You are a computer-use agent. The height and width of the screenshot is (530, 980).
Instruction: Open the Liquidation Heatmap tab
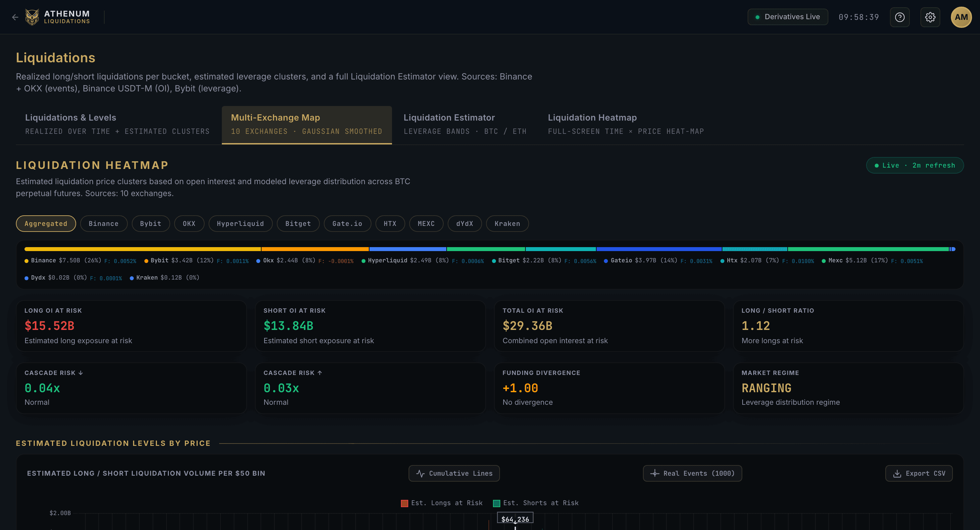(x=626, y=125)
